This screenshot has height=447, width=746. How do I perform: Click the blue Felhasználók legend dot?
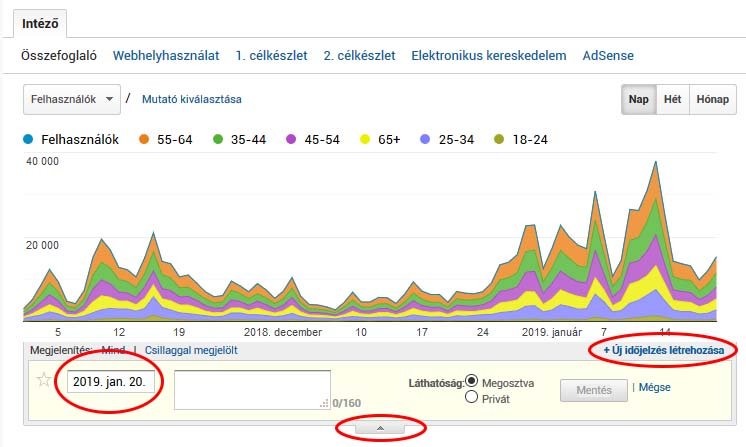pyautogui.click(x=30, y=140)
